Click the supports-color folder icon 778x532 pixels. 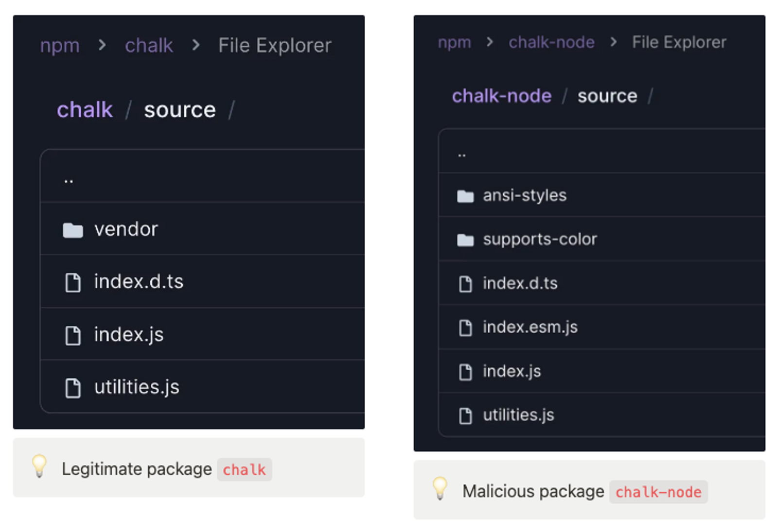[x=465, y=240]
